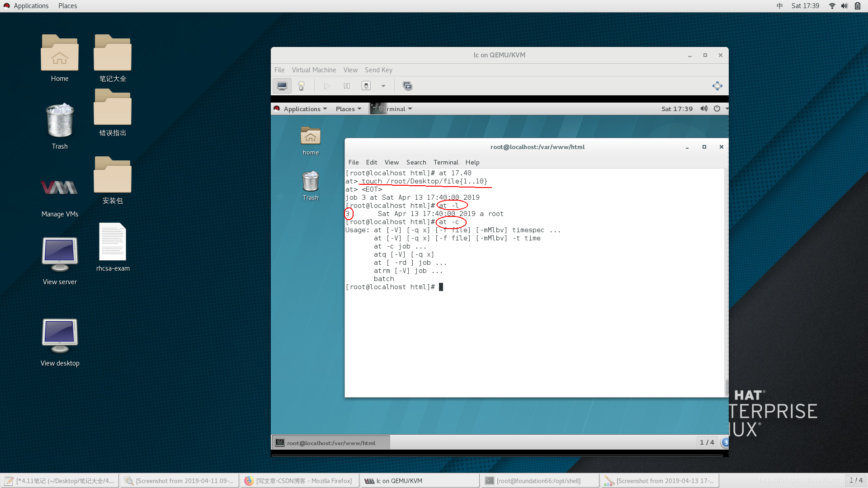Open the Virtual Machine menu

tap(314, 70)
